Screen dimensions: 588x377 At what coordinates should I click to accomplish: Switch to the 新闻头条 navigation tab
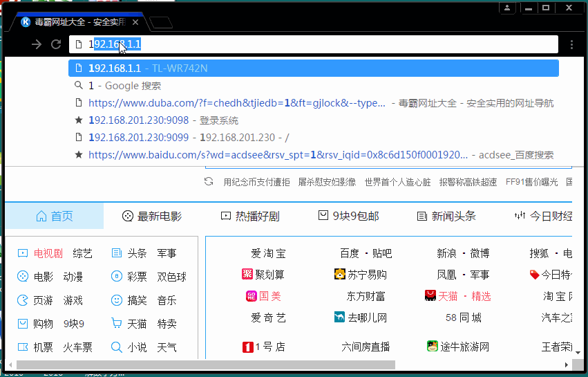pyautogui.click(x=446, y=216)
